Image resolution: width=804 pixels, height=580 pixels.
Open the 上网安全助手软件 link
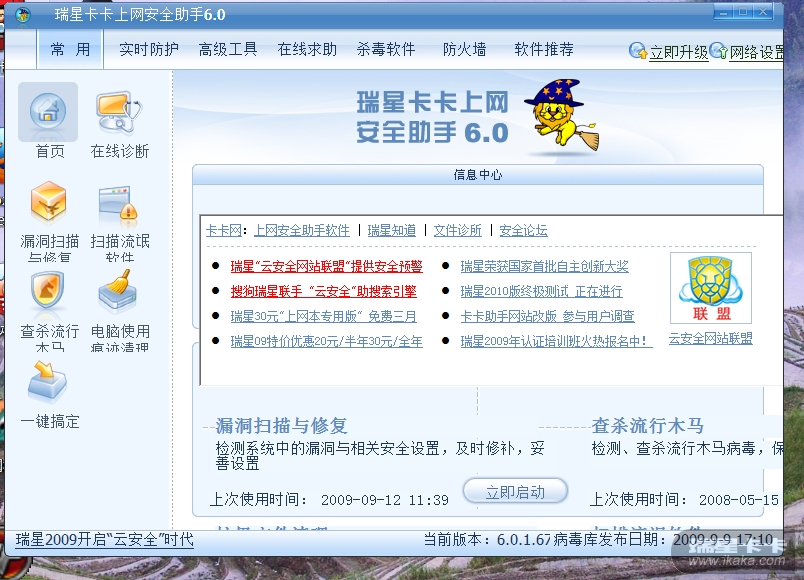[x=302, y=230]
